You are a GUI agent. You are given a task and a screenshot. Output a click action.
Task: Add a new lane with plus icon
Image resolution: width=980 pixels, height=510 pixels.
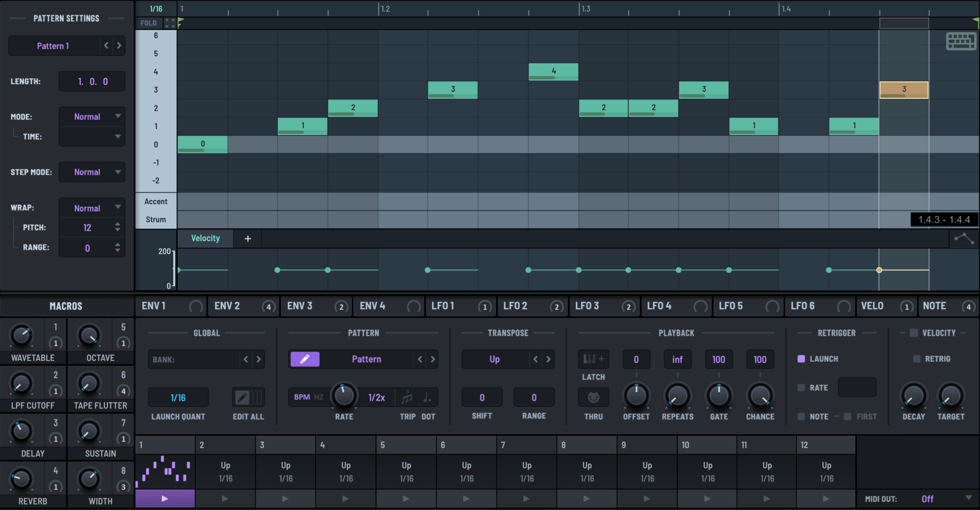coord(248,239)
